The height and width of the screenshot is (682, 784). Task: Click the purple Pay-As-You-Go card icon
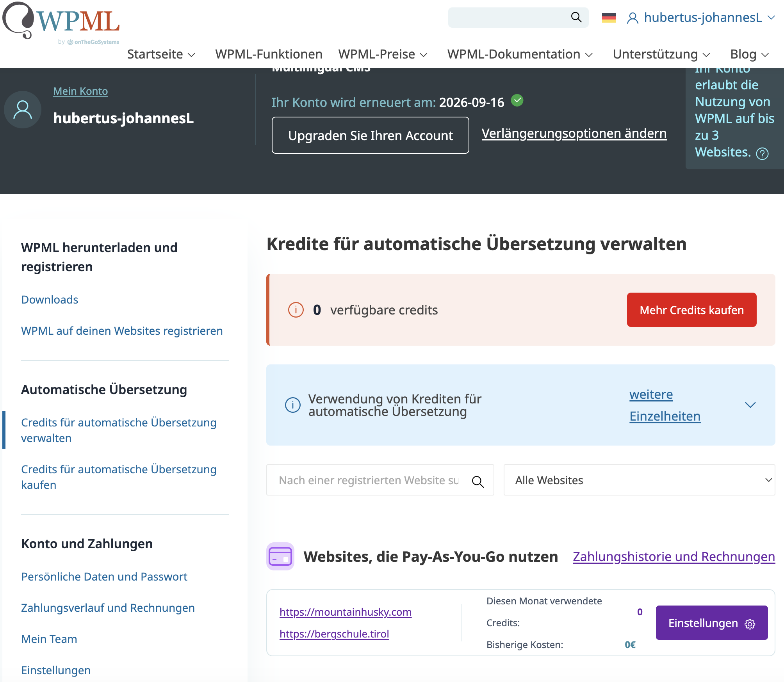[280, 556]
